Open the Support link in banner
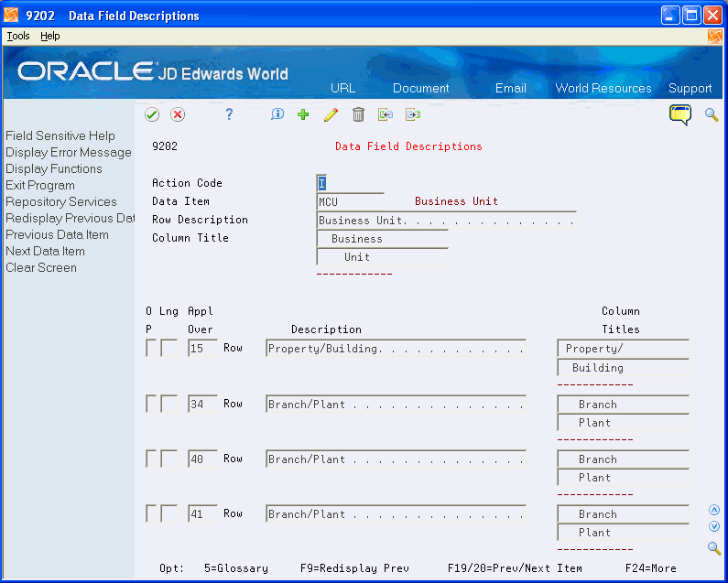The image size is (728, 583). 690,88
